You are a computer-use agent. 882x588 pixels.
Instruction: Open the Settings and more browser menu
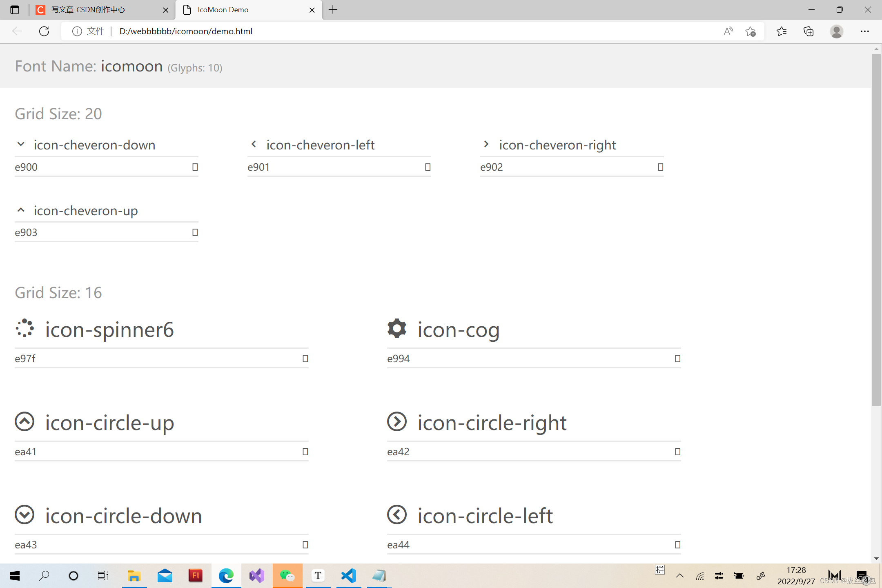point(866,31)
